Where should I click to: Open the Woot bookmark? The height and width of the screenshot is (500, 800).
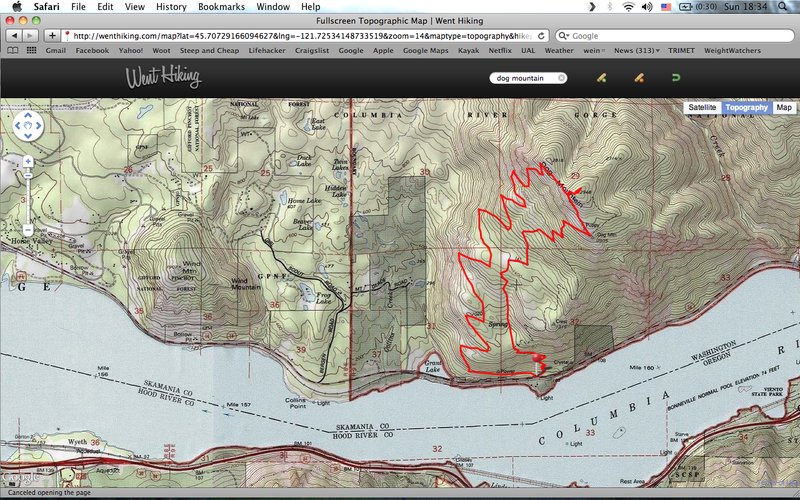click(x=161, y=51)
